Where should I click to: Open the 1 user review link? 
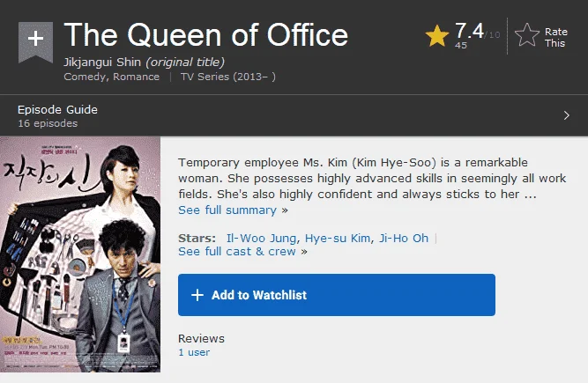(194, 352)
